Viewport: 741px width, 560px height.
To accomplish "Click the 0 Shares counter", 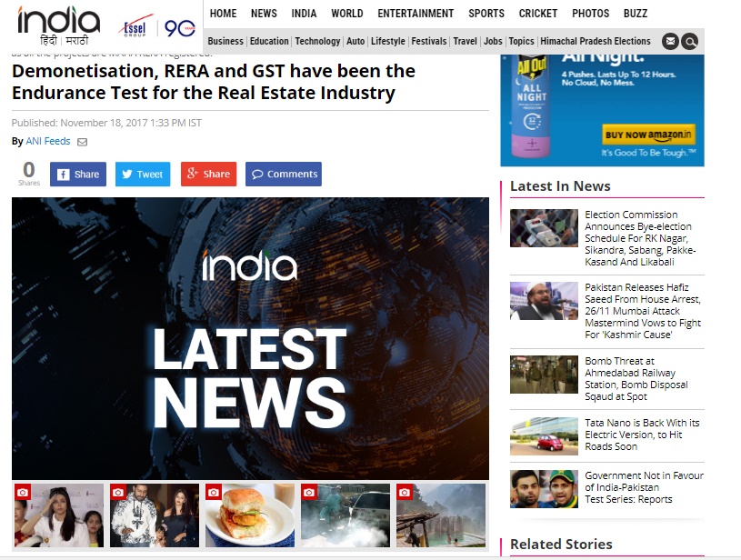I will pyautogui.click(x=29, y=174).
